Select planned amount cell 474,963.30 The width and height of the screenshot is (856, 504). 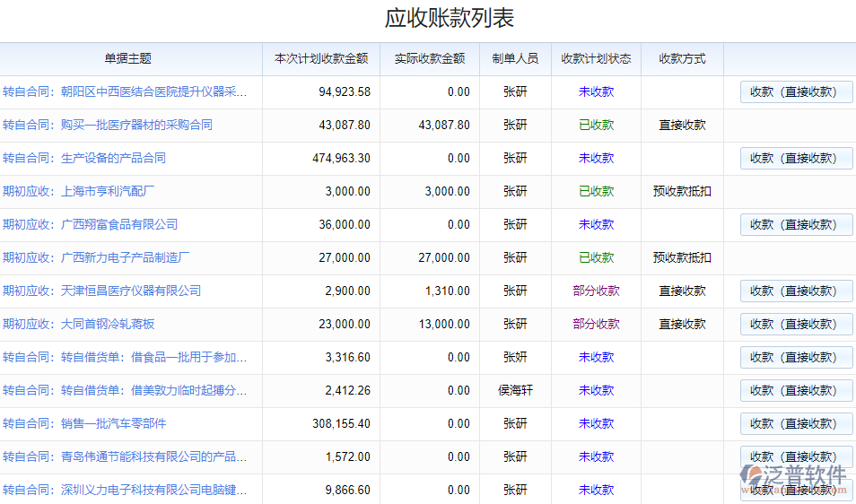[341, 158]
